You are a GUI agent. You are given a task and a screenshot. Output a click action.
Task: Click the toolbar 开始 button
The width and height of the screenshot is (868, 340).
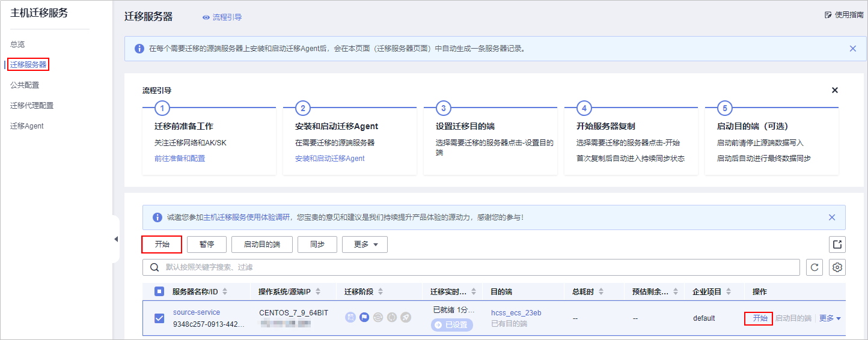click(162, 244)
